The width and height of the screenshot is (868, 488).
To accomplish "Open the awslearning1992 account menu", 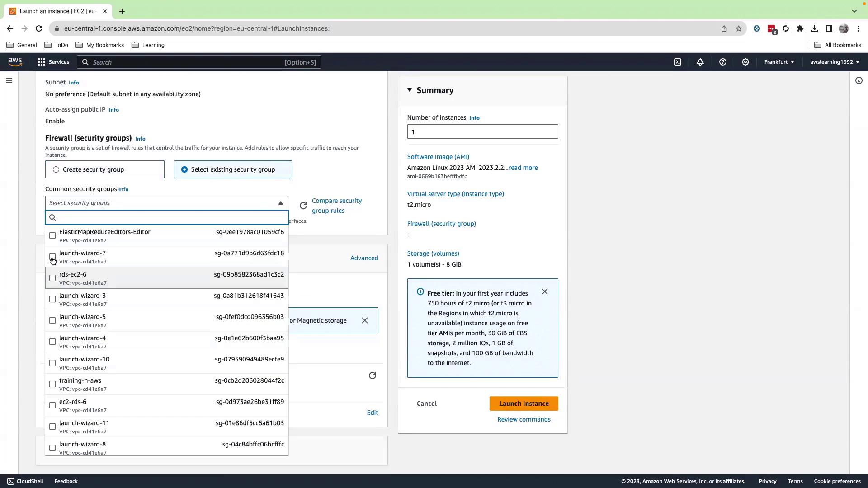I will pos(835,62).
